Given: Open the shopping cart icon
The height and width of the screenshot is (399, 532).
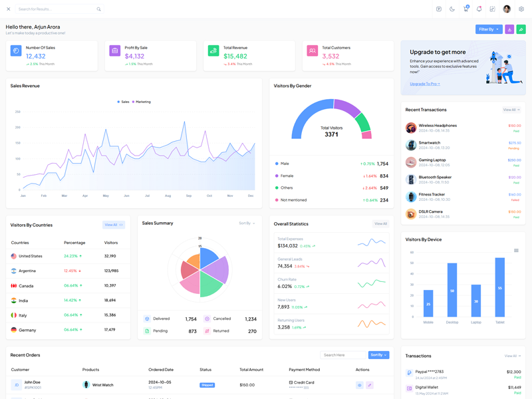Looking at the screenshot, I should [465, 9].
